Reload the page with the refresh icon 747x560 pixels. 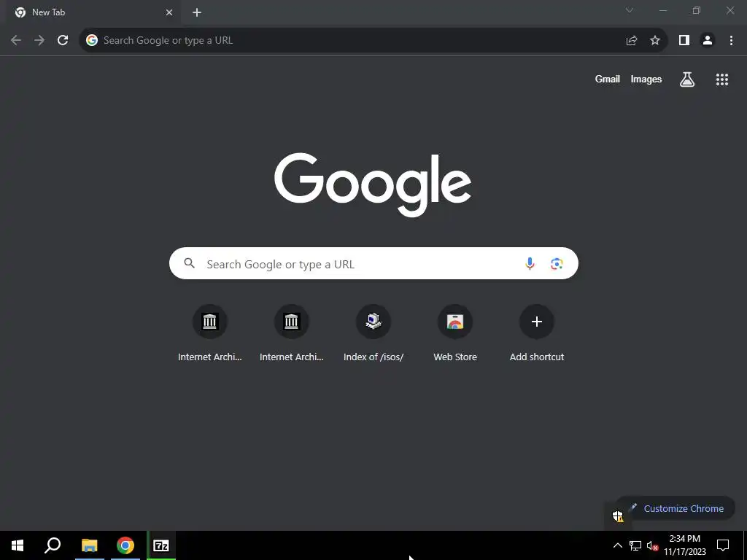click(x=63, y=40)
